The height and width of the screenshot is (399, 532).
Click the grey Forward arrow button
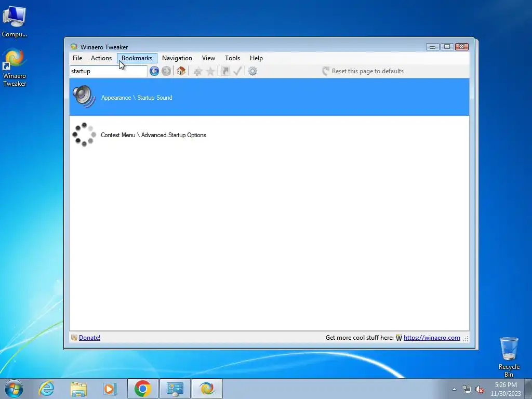(166, 71)
